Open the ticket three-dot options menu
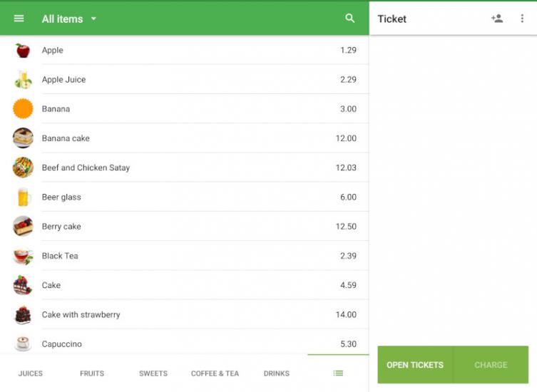The width and height of the screenshot is (537, 392). coord(522,19)
